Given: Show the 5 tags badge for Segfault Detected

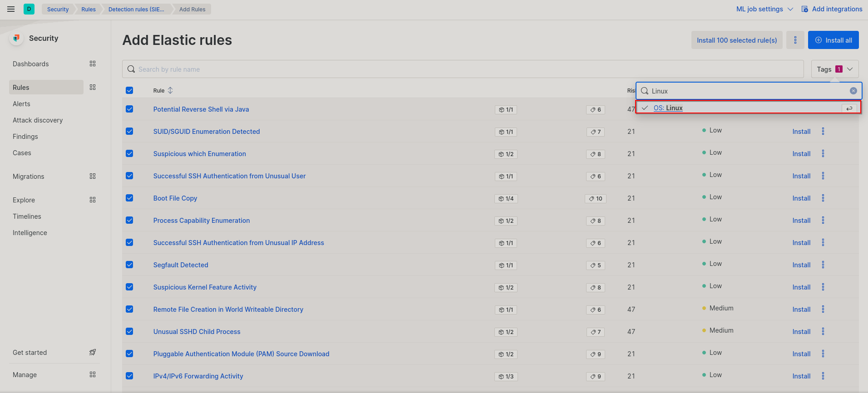Looking at the screenshot, I should (596, 265).
